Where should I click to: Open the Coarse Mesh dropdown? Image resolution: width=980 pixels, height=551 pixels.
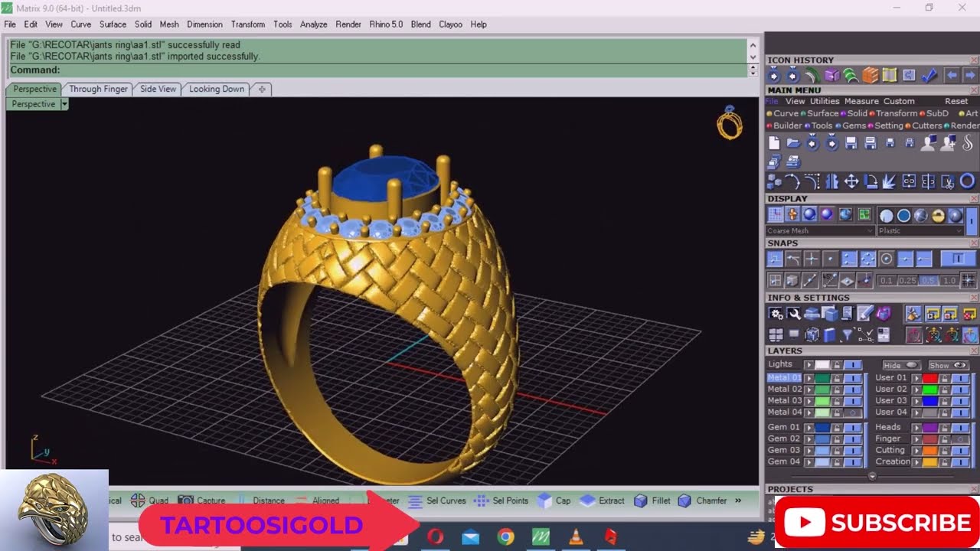tap(820, 230)
